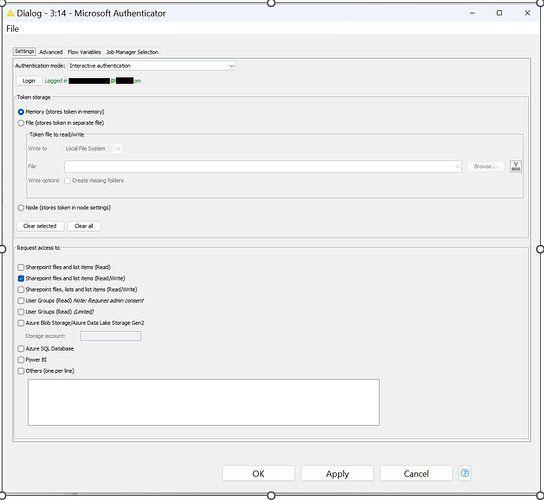The width and height of the screenshot is (544, 500).
Task: Toggle Create missing folders checkbox
Action: point(68,180)
